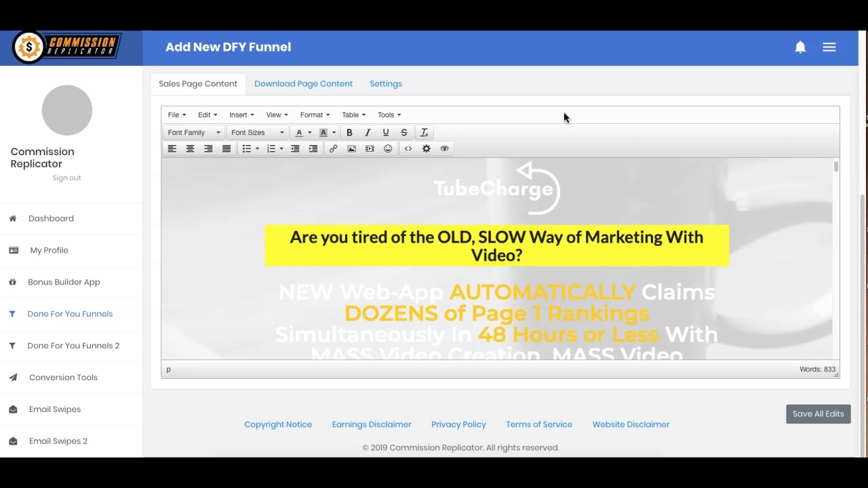Click the editor resize handle corner
The width and height of the screenshot is (868, 488).
coord(836,374)
